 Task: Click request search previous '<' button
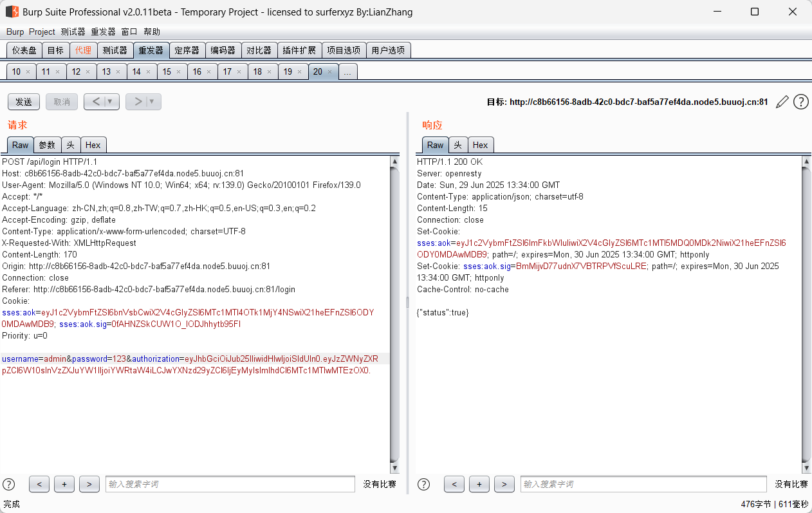(39, 484)
